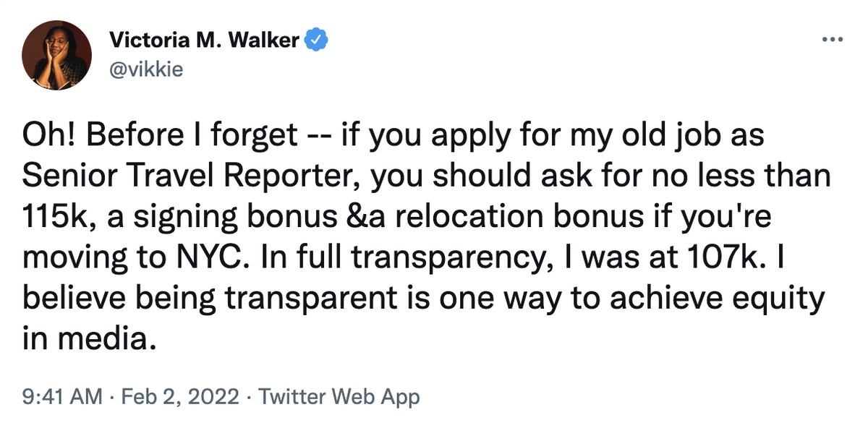Image resolution: width=868 pixels, height=428 pixels.
Task: Click the final words in media
Action: point(89,337)
